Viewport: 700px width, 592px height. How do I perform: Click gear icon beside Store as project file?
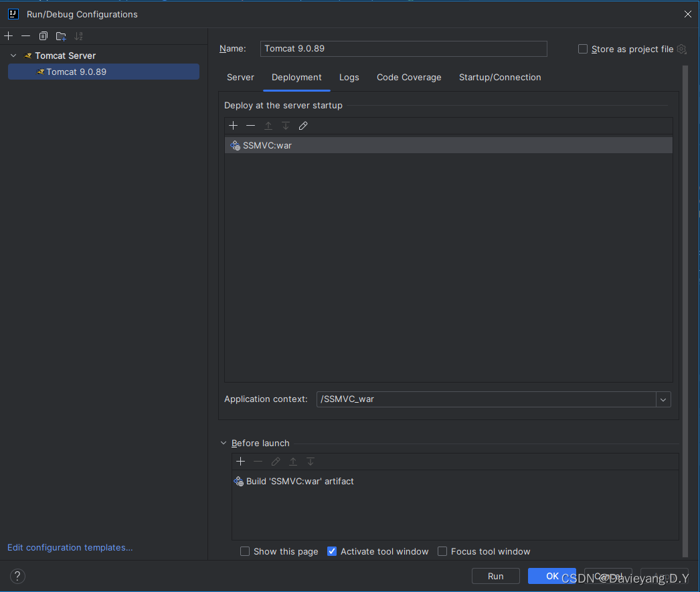682,49
